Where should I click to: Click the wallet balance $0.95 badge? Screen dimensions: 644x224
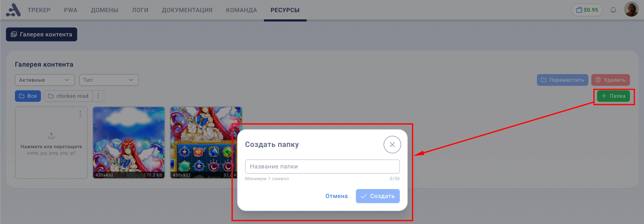pos(587,10)
